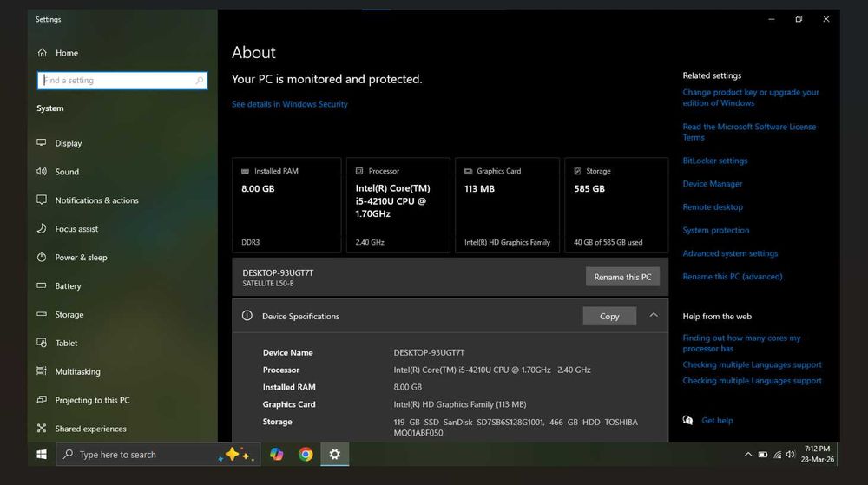Open Display settings
This screenshot has width=868, height=485.
pyautogui.click(x=68, y=143)
